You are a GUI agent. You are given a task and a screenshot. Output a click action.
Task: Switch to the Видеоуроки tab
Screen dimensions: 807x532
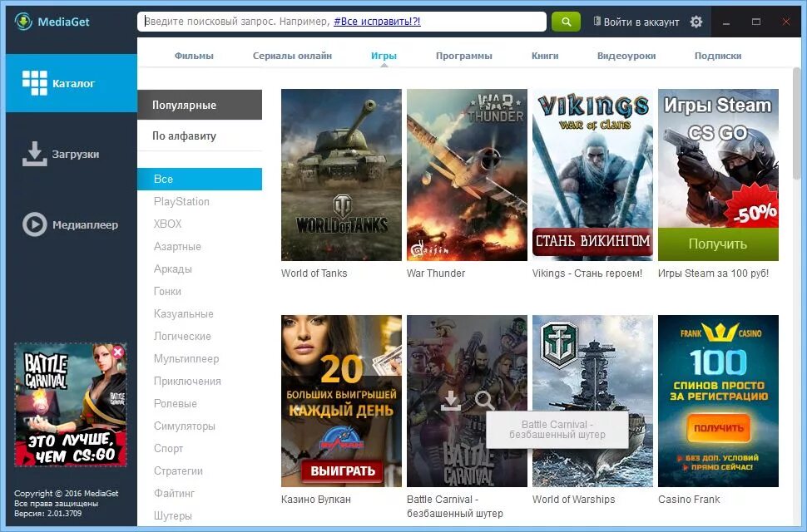626,56
